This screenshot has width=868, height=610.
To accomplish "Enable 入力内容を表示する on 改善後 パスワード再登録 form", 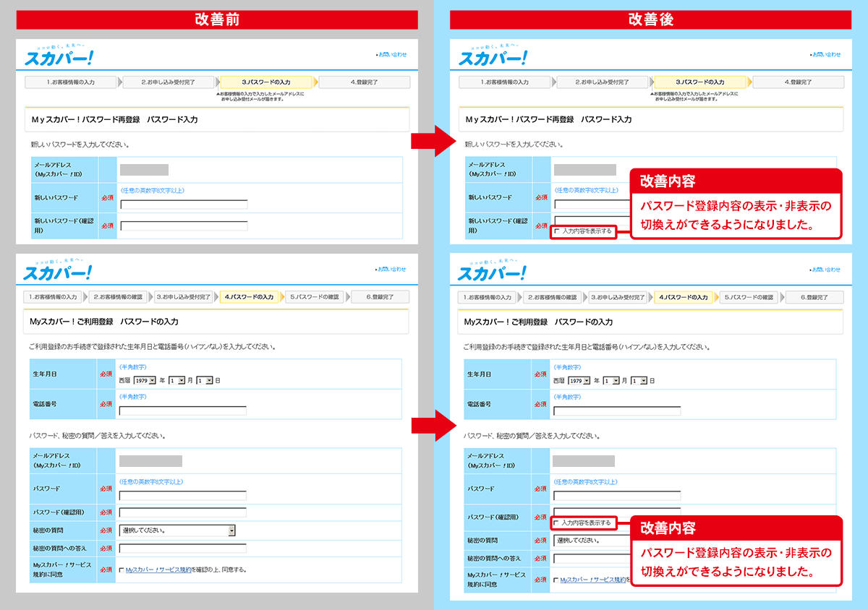I will (557, 232).
